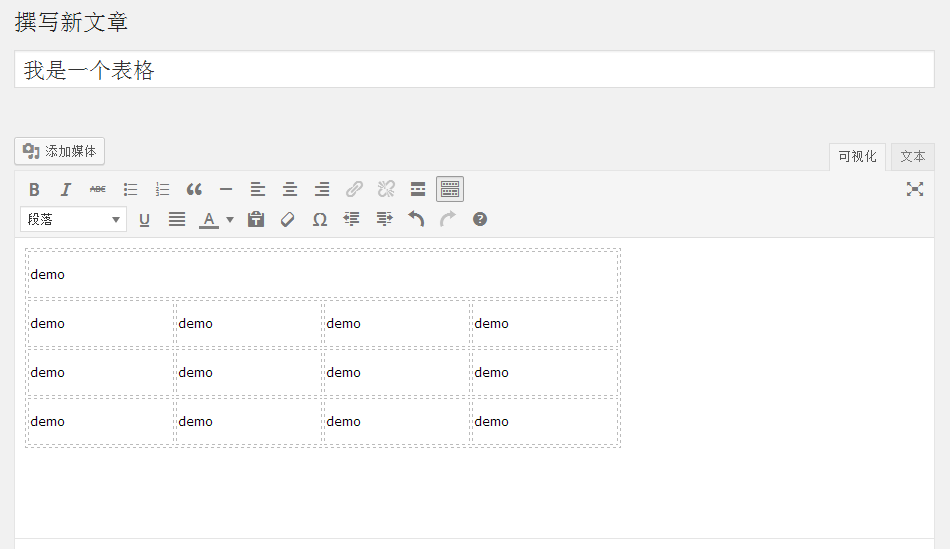Click the text color A button
Image resolution: width=950 pixels, height=549 pixels.
click(209, 219)
